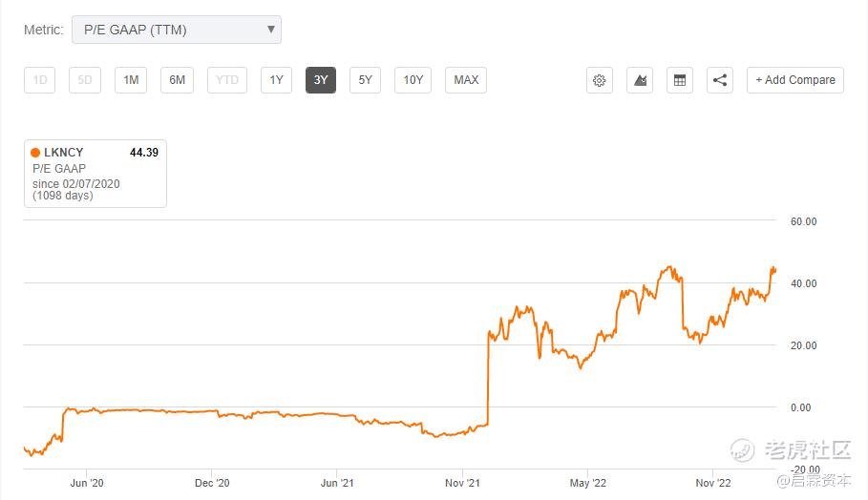This screenshot has height=500, width=868.
Task: Click the orange LKNCY legend dot
Action: (35, 152)
